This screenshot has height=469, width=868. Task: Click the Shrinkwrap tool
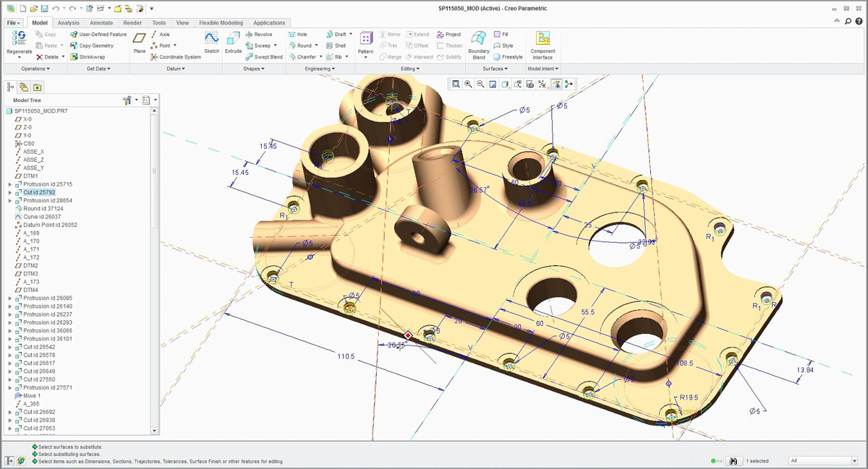point(88,56)
